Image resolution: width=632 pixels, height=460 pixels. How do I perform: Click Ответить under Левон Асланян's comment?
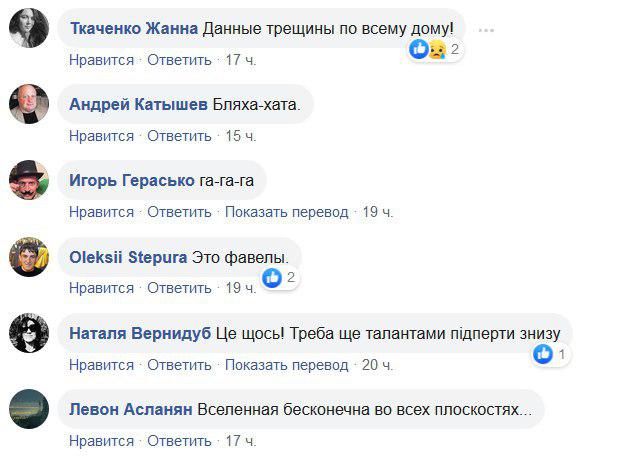(x=179, y=440)
